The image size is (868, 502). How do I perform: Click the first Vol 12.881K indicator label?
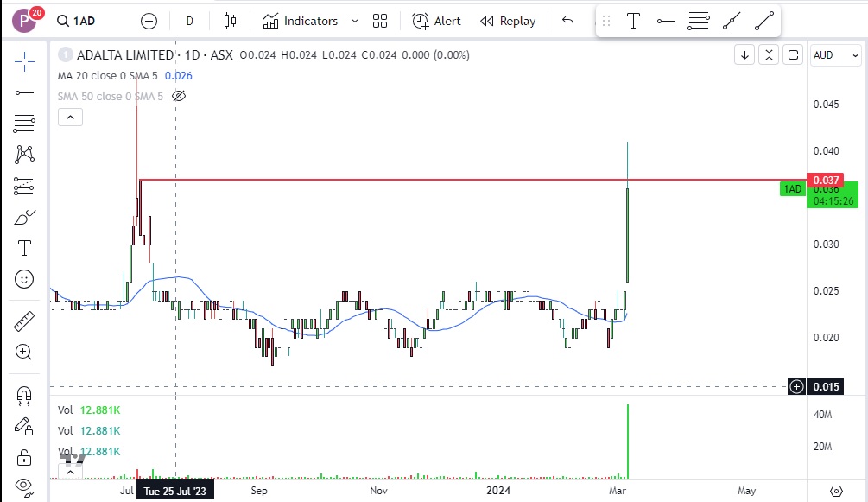[89, 410]
